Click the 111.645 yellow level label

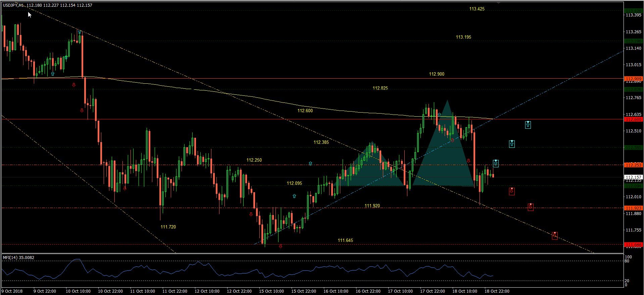[x=345, y=240]
